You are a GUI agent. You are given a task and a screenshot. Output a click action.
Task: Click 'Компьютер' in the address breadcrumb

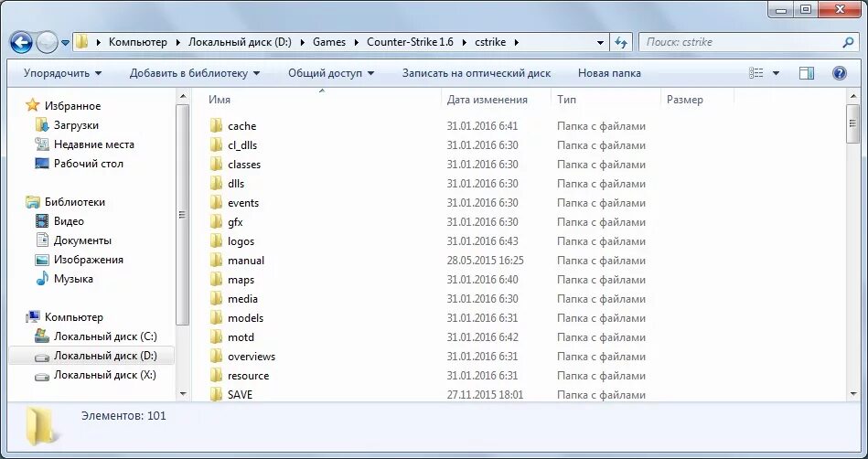(x=138, y=42)
